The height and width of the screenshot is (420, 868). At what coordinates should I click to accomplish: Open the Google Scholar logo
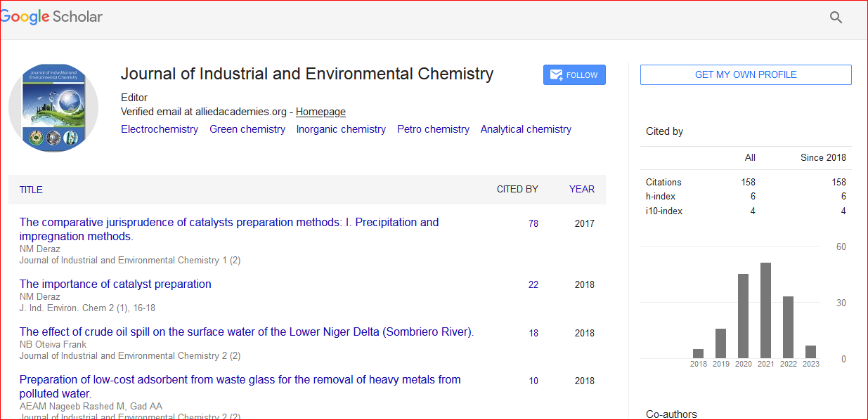[52, 18]
